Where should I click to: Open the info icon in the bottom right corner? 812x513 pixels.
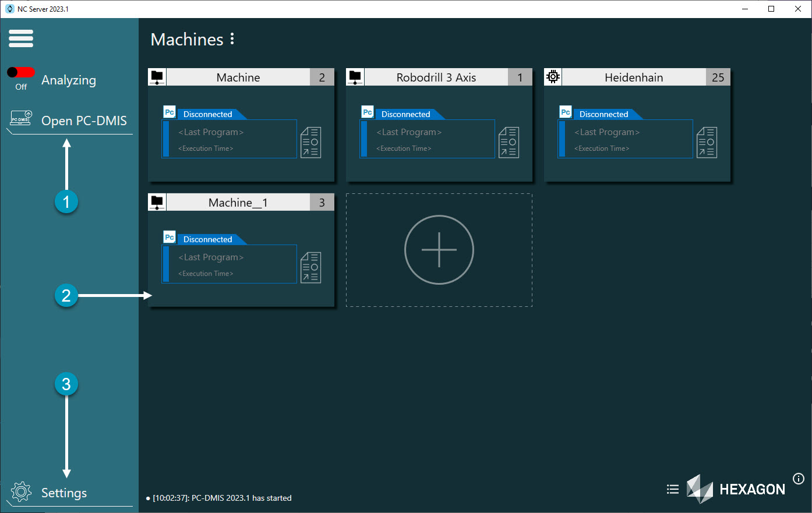799,479
